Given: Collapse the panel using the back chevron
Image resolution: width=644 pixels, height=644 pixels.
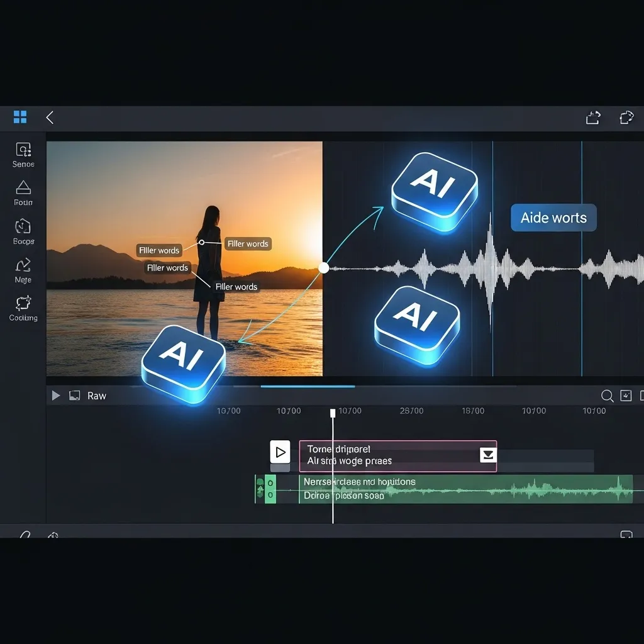Looking at the screenshot, I should [50, 117].
